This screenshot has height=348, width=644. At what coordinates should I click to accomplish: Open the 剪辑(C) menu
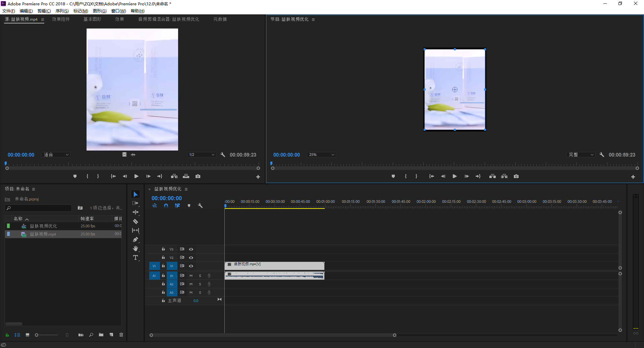click(x=44, y=11)
